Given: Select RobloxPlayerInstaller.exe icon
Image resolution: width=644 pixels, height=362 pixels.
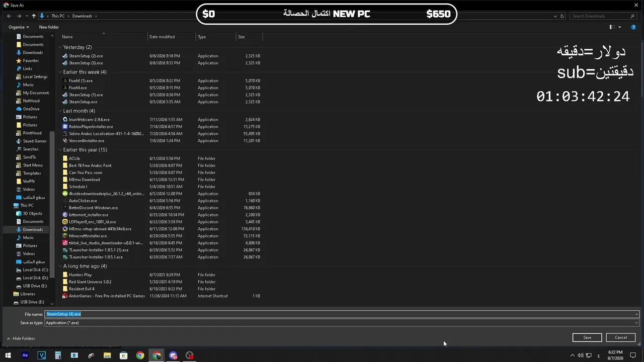Looking at the screenshot, I should point(65,127).
